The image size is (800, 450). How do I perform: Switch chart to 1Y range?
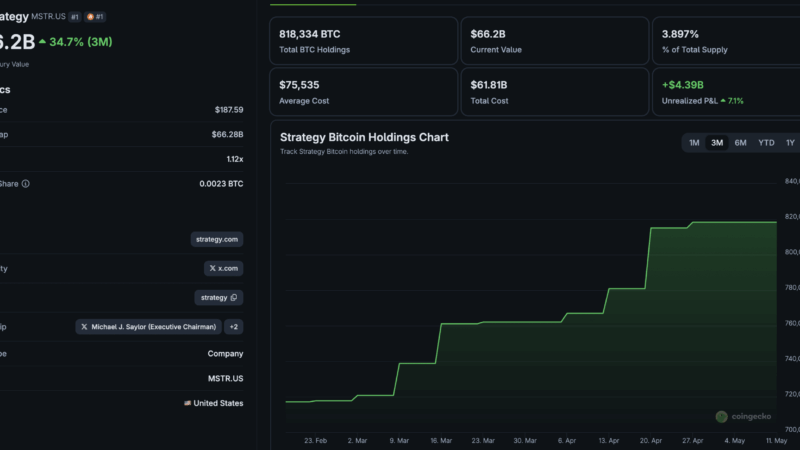click(x=790, y=143)
